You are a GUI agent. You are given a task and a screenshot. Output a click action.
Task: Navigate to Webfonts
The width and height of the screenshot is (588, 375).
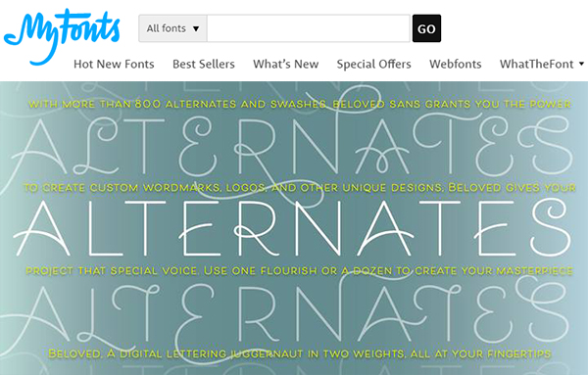point(456,64)
